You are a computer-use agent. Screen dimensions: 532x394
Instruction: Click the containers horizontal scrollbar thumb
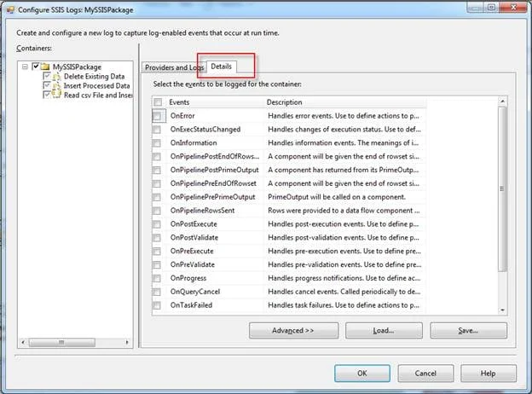(61, 342)
